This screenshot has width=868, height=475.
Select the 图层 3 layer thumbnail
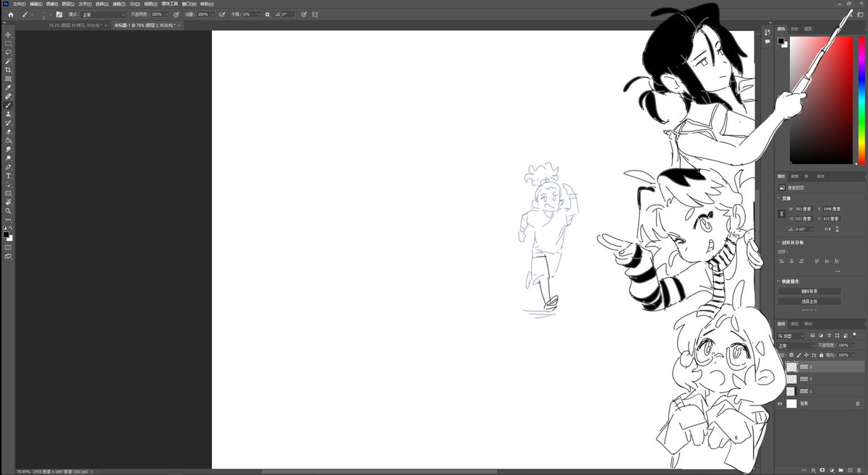[x=791, y=379]
